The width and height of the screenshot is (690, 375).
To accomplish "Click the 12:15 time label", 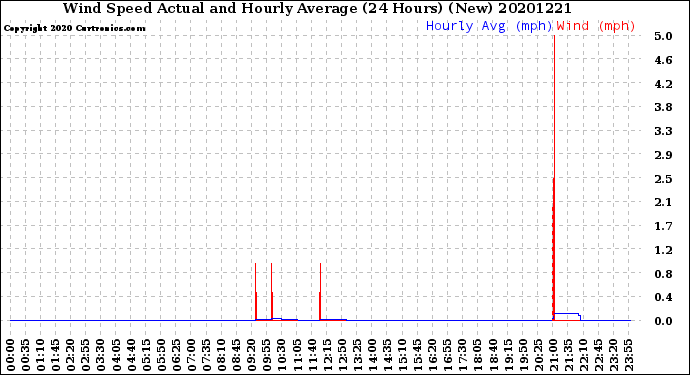I will point(328,355).
